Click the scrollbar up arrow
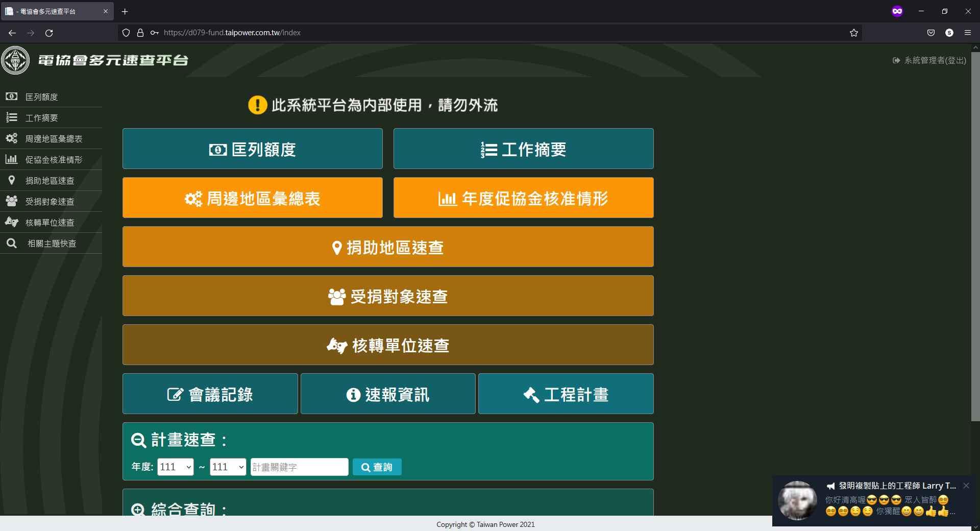980x531 pixels. click(975, 47)
